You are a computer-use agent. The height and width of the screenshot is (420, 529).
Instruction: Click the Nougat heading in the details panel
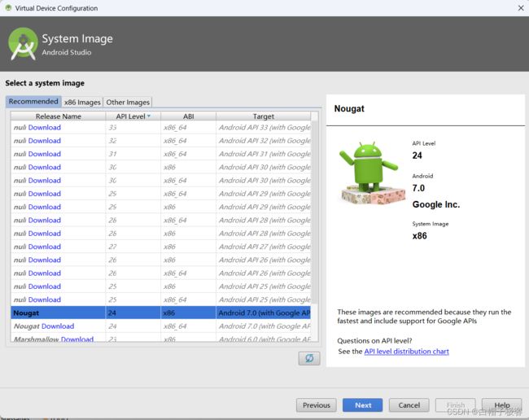pos(349,108)
